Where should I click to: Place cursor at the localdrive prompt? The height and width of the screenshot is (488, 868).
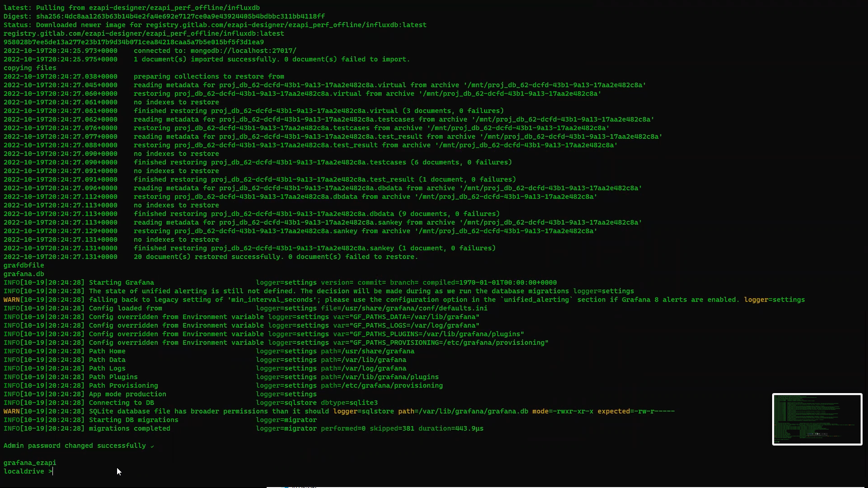tap(53, 471)
